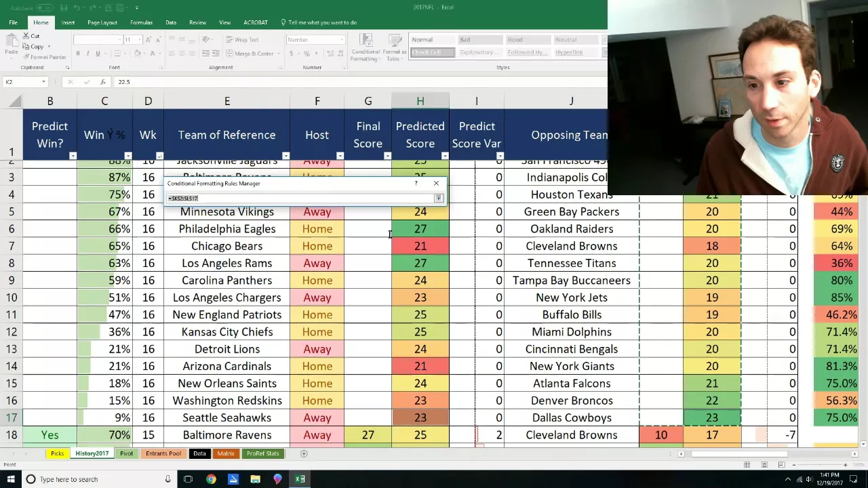Switch to Page Layout view icon in status bar
868x488 pixels.
coord(764,464)
